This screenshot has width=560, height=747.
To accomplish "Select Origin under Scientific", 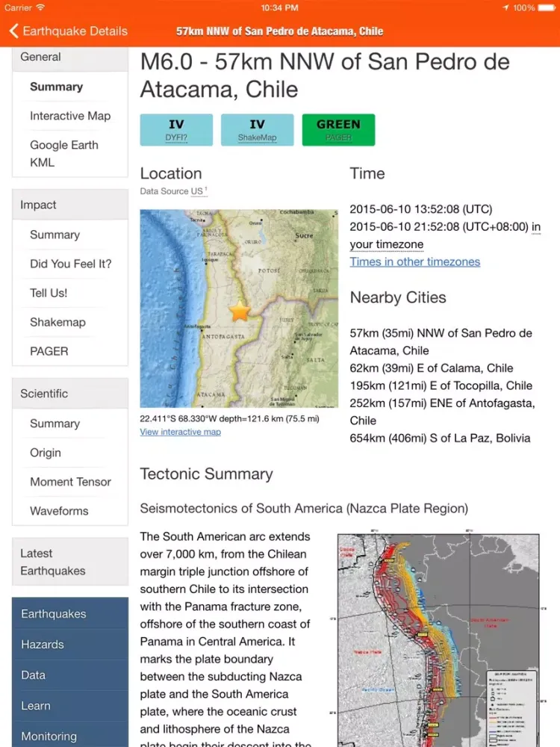I will point(46,453).
